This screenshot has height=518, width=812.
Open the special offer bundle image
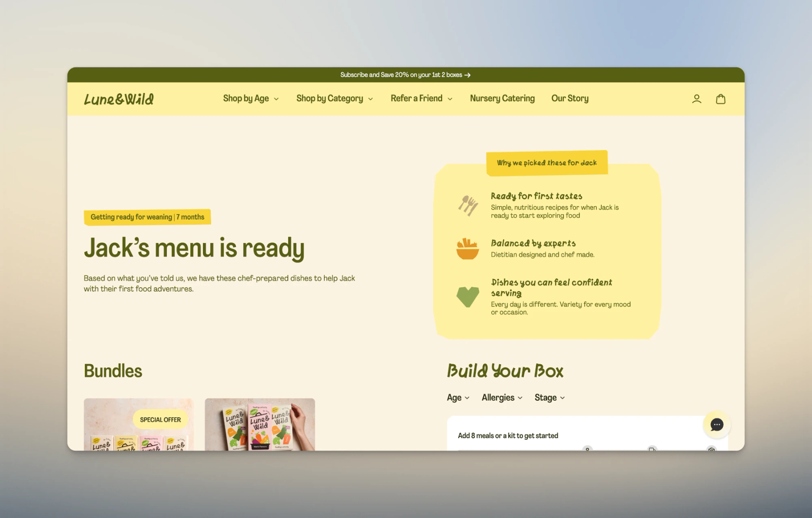coord(138,424)
